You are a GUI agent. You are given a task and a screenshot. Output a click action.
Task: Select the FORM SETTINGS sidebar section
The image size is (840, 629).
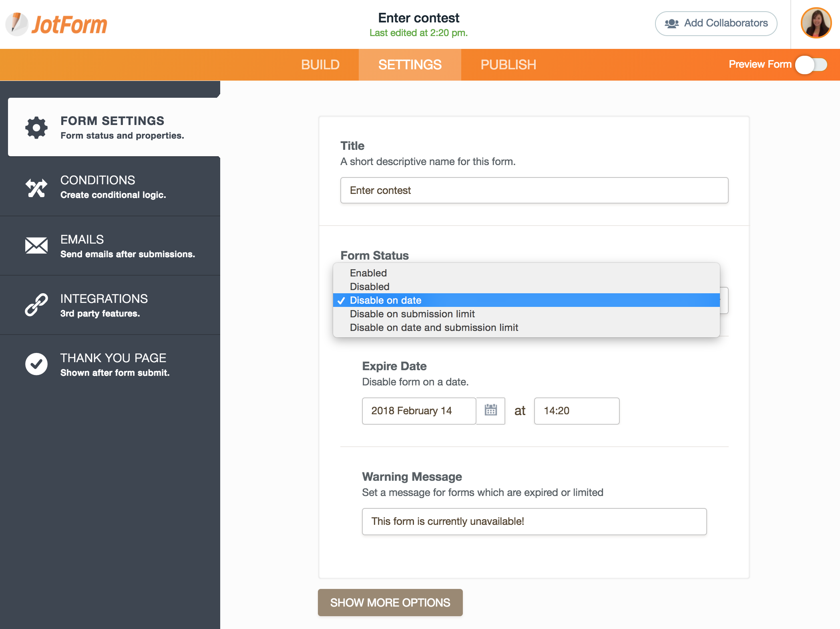point(114,127)
